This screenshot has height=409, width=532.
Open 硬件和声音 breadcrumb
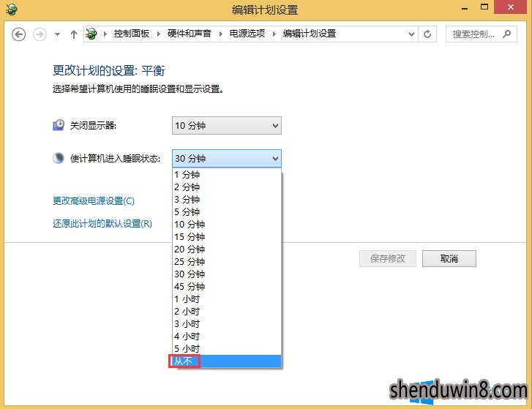point(190,34)
